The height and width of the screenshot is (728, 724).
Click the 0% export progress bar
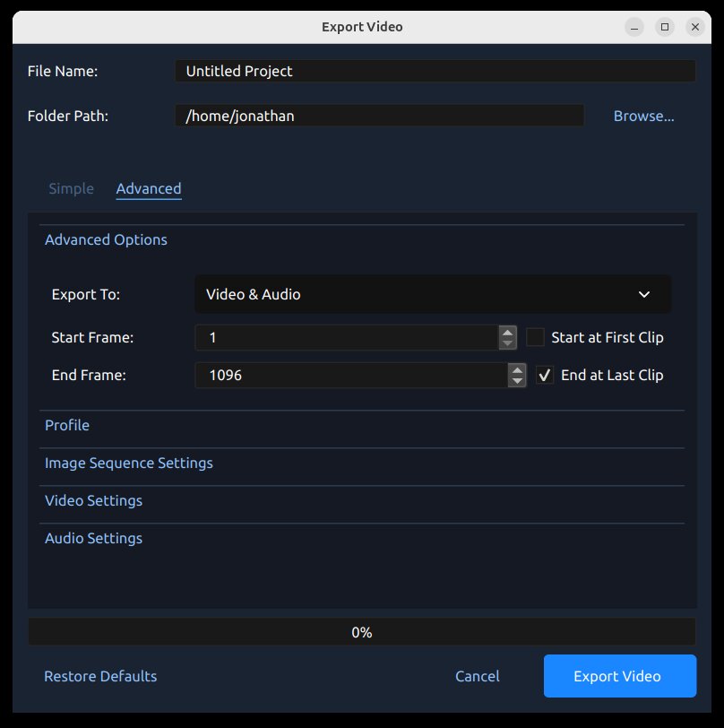pyautogui.click(x=362, y=632)
